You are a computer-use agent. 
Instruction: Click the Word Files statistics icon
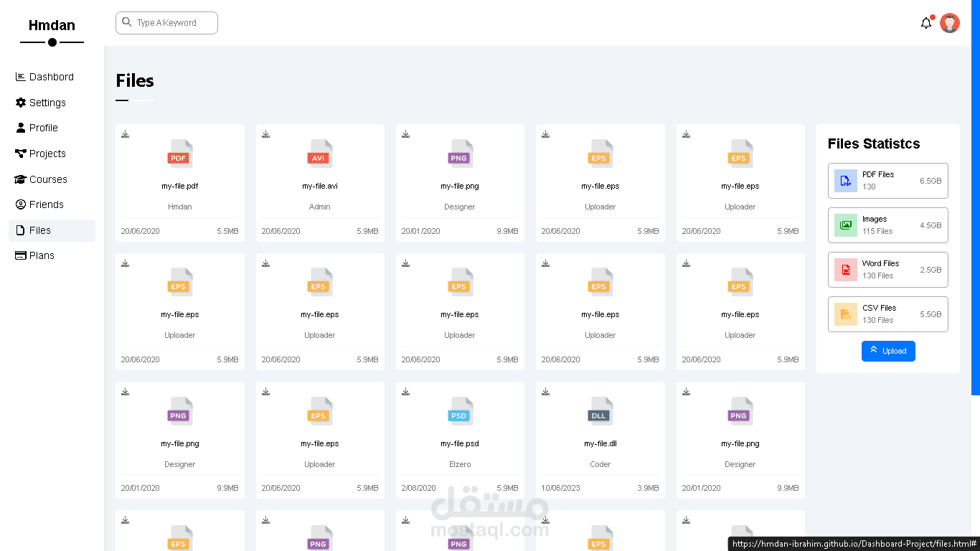846,270
